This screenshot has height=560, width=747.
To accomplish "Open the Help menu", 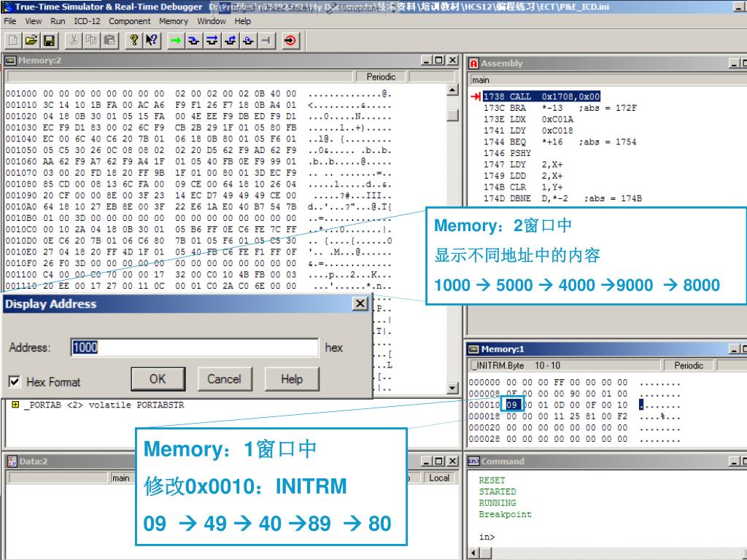I will 242,21.
